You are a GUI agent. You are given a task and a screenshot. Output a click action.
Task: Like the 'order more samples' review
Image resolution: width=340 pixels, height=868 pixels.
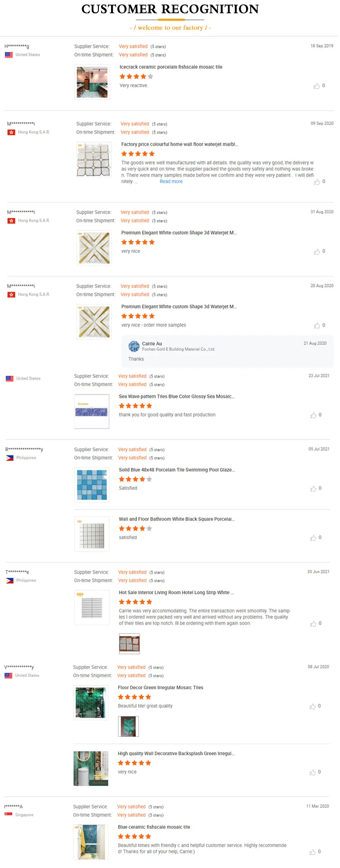(x=316, y=325)
